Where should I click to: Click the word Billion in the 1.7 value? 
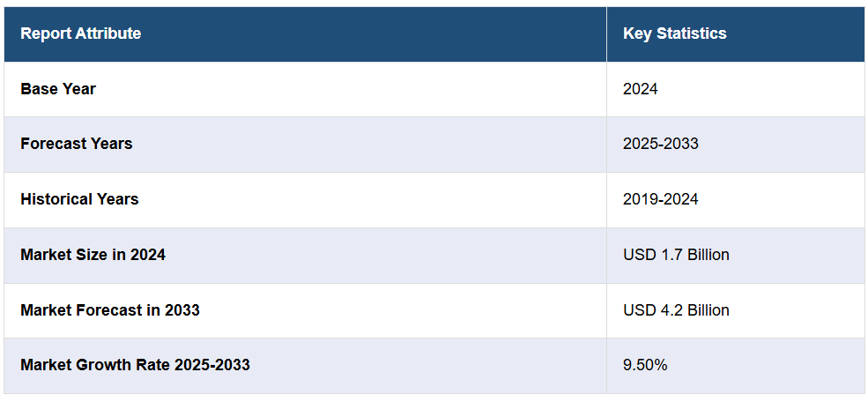point(706,255)
